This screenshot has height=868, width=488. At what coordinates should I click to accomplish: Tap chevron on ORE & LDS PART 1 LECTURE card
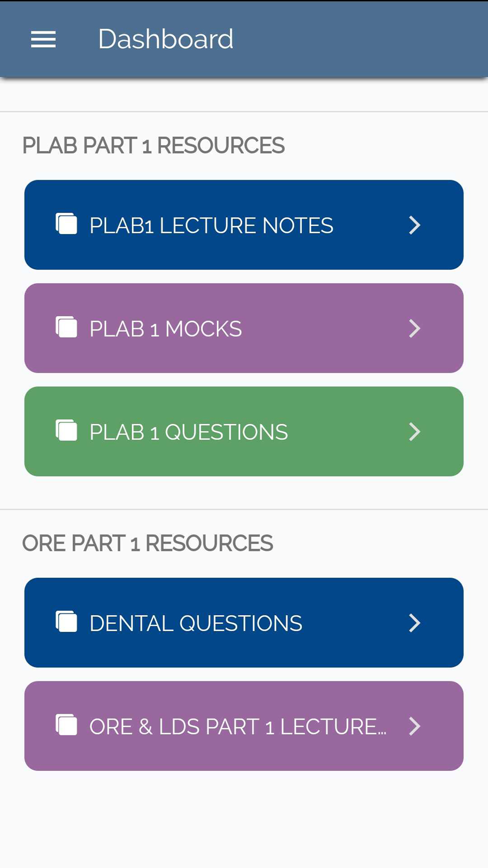415,726
